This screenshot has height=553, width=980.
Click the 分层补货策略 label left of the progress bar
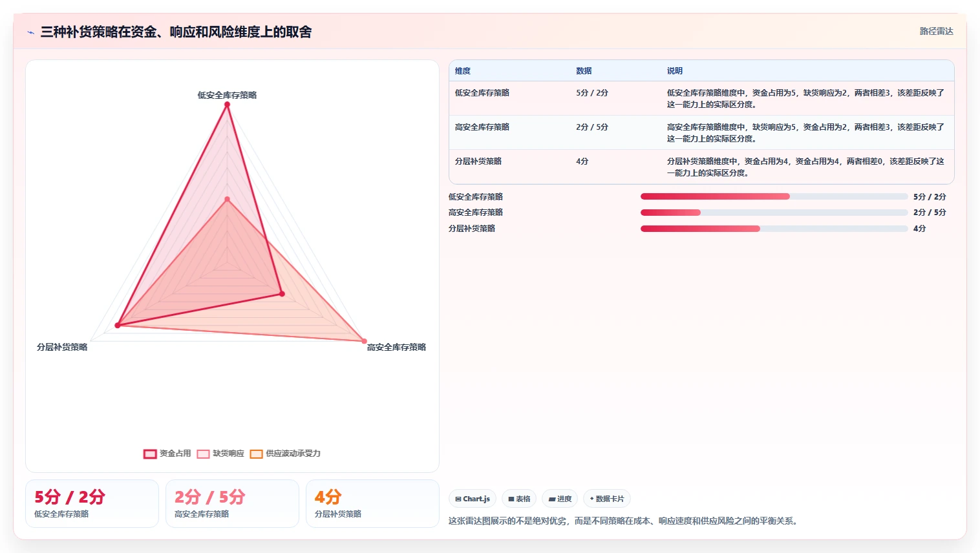pos(472,229)
